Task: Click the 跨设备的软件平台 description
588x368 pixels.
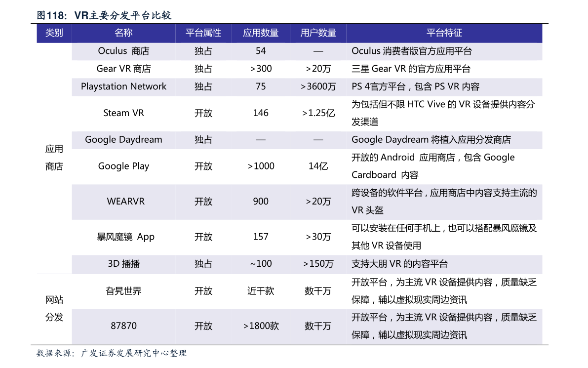Action: [444, 202]
